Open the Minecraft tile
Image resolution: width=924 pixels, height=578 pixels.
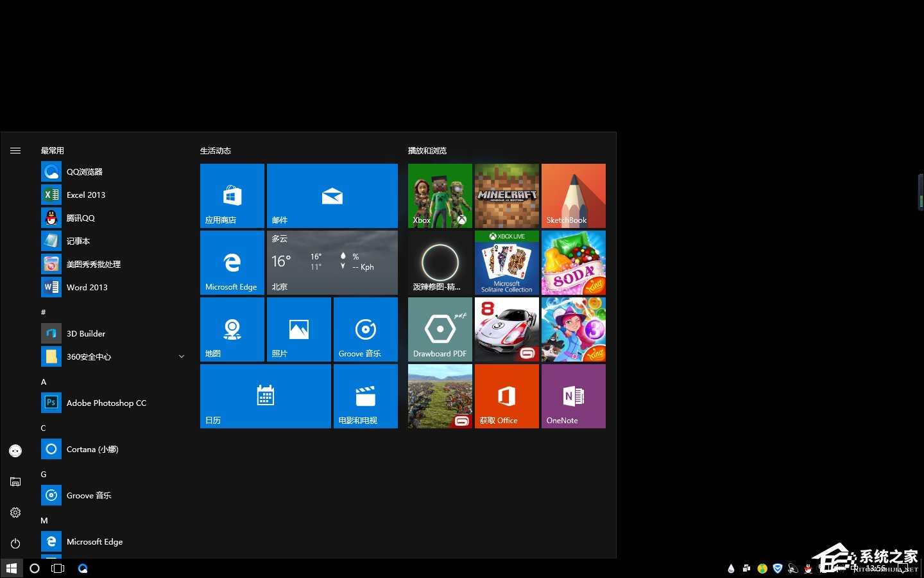click(506, 195)
